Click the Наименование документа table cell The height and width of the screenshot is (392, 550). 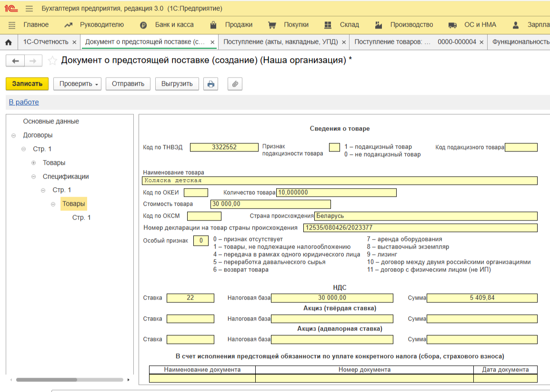click(x=202, y=378)
